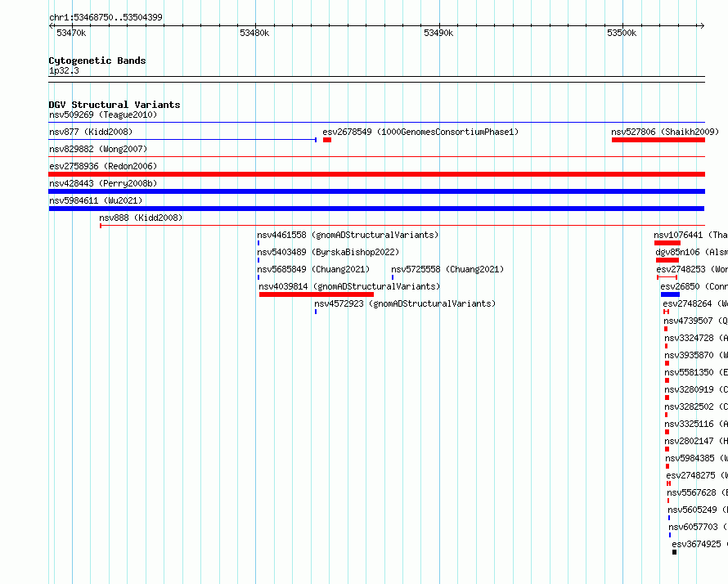Click the nsv509269 (Teague2010) variant label
The width and height of the screenshot is (728, 584).
pos(103,115)
